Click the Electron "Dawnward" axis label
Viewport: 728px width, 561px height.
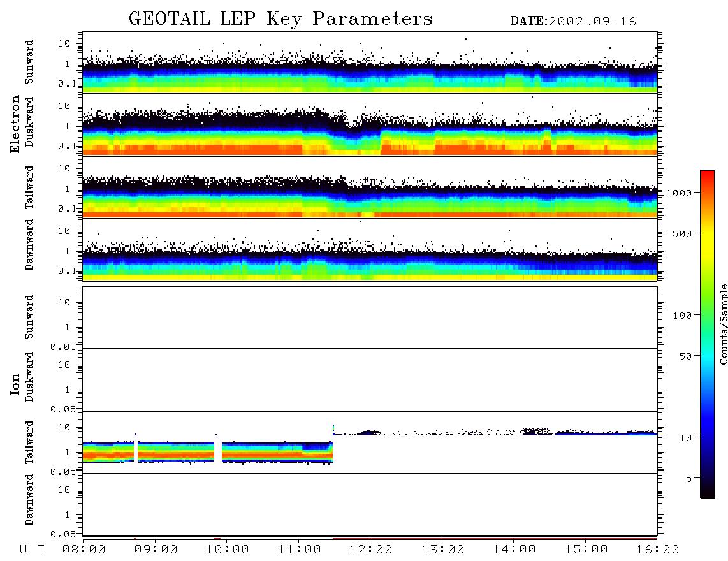click(x=29, y=245)
